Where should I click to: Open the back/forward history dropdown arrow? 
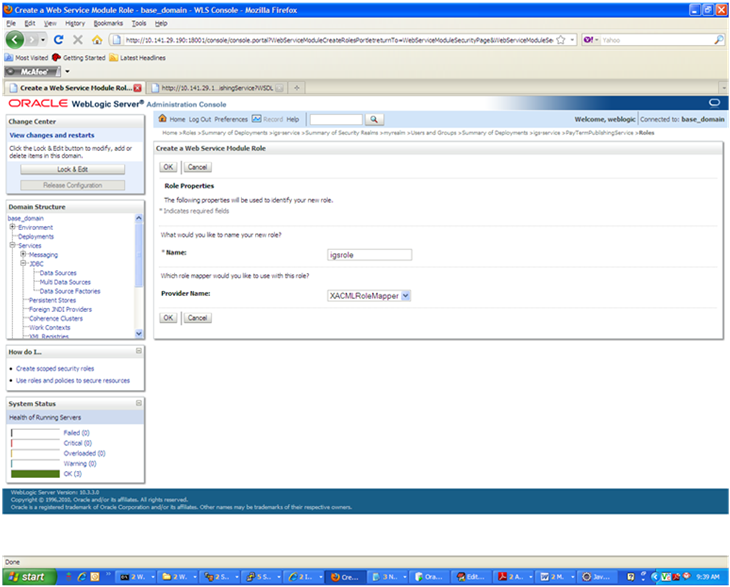click(x=43, y=40)
